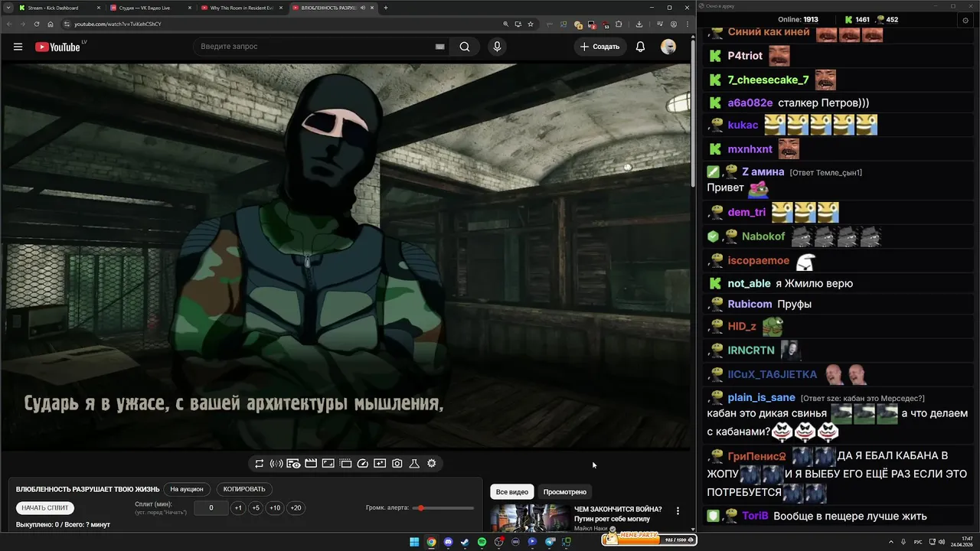The width and height of the screenshot is (980, 551).
Task: Click the split minutes input field
Action: click(x=211, y=507)
